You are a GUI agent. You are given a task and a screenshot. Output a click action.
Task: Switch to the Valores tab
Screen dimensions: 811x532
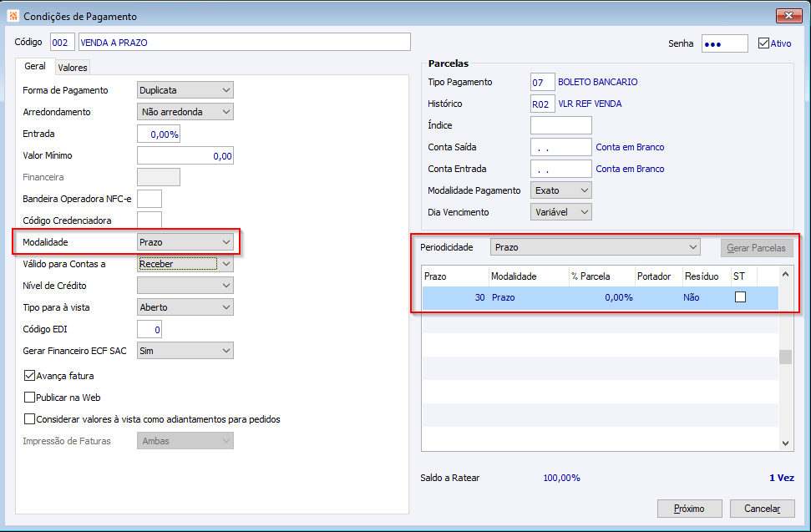coord(73,68)
